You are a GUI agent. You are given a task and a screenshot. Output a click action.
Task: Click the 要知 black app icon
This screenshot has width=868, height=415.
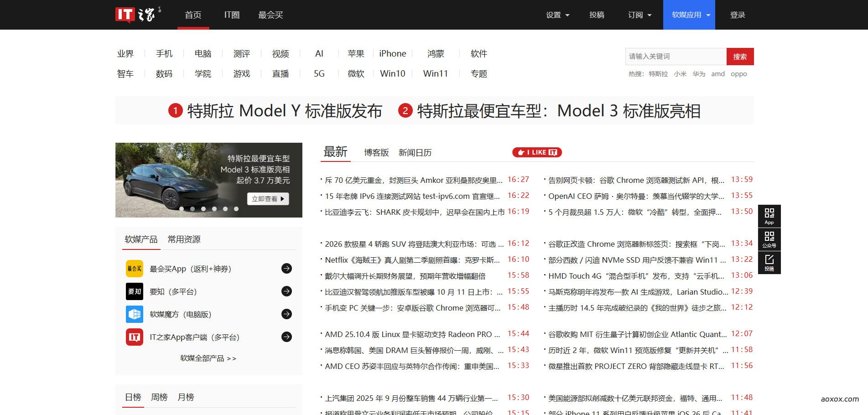point(135,291)
